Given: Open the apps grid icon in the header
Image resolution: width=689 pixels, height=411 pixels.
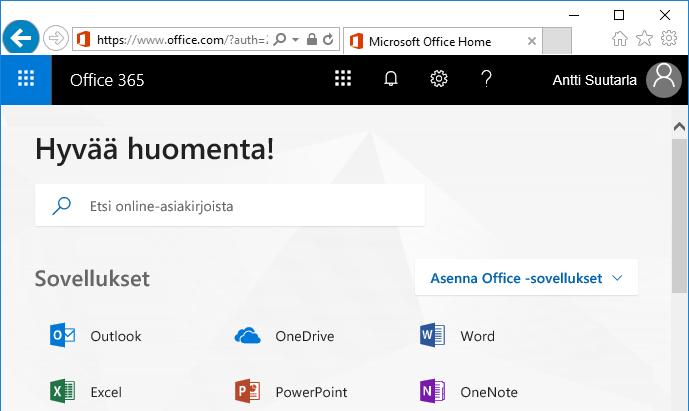Looking at the screenshot, I should click(x=343, y=79).
